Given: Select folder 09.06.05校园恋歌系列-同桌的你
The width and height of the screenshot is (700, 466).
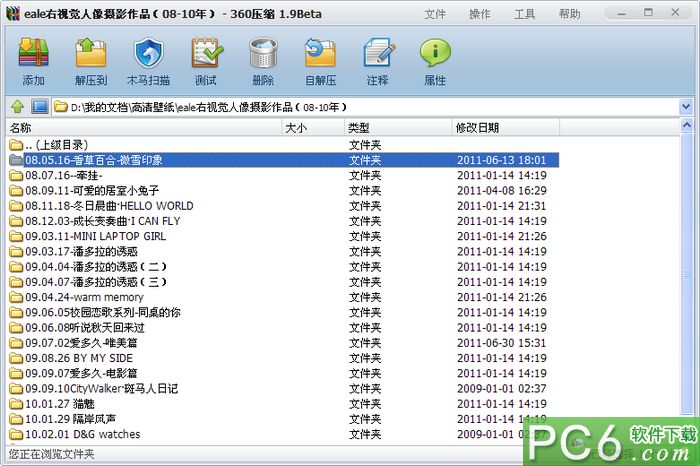Looking at the screenshot, I should (x=283, y=312).
